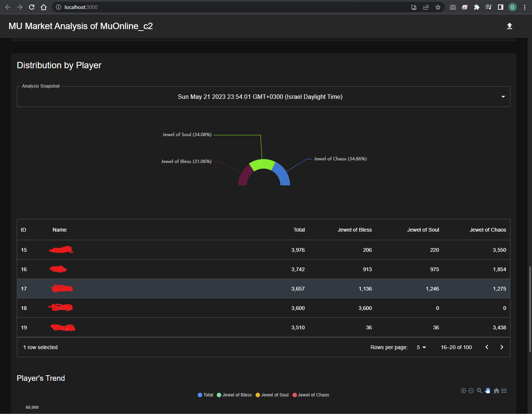Open the profile avatar D

[x=513, y=7]
